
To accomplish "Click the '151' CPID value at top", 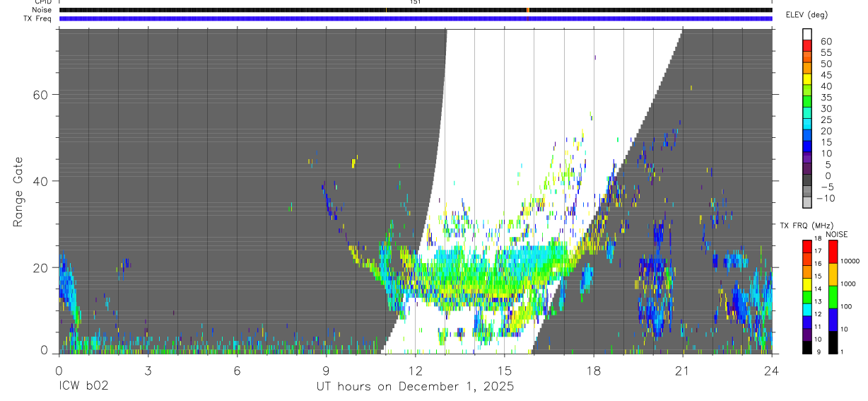I will pyautogui.click(x=416, y=2).
